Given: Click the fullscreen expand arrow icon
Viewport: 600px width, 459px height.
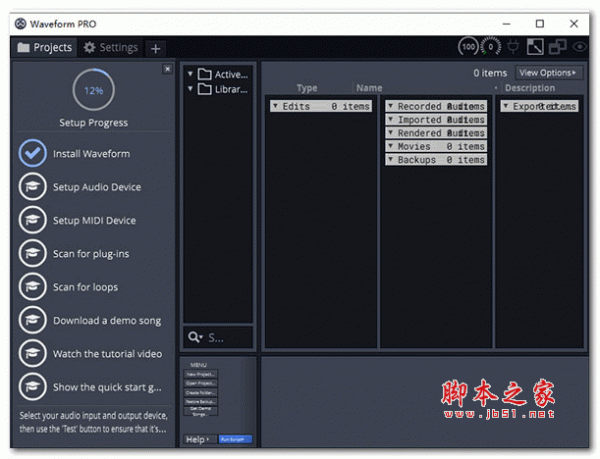Looking at the screenshot, I should [535, 47].
